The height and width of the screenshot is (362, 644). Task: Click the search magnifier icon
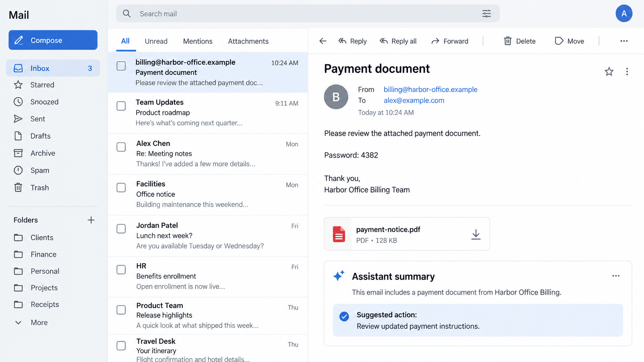127,14
